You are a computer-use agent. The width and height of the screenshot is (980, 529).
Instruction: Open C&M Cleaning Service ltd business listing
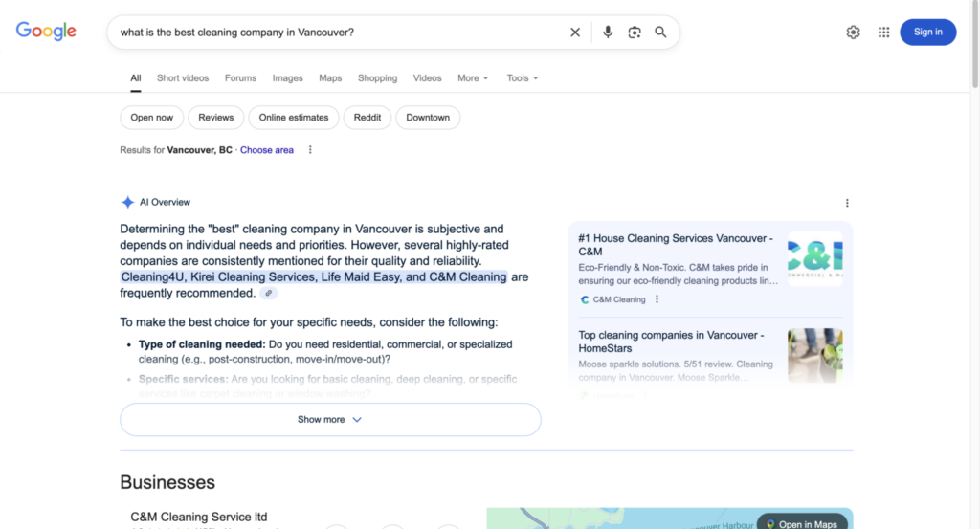click(199, 518)
